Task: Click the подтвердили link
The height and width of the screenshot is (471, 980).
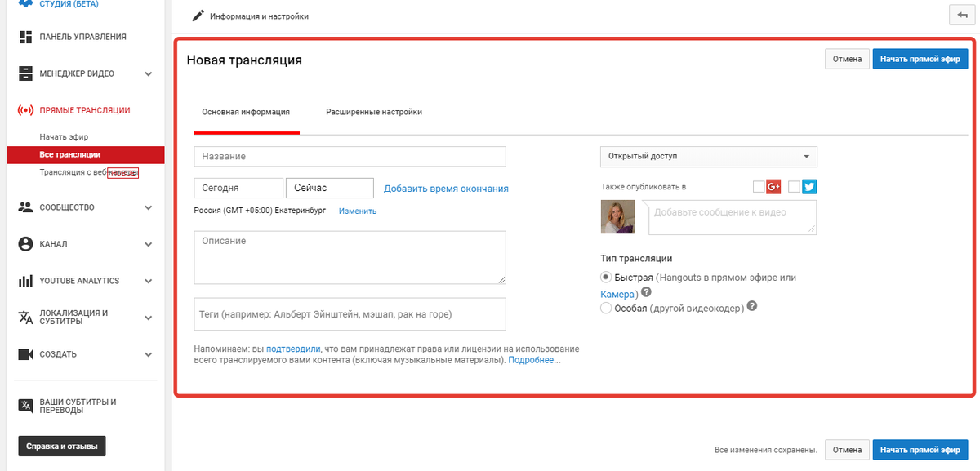Action: coord(293,349)
